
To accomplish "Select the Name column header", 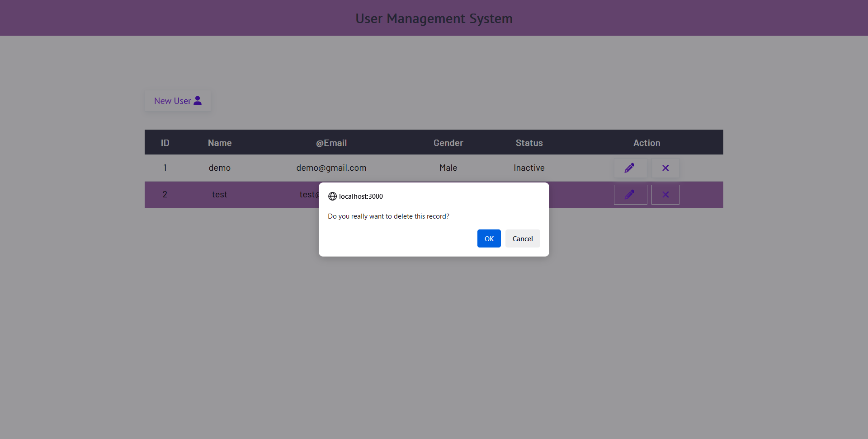I will click(219, 143).
